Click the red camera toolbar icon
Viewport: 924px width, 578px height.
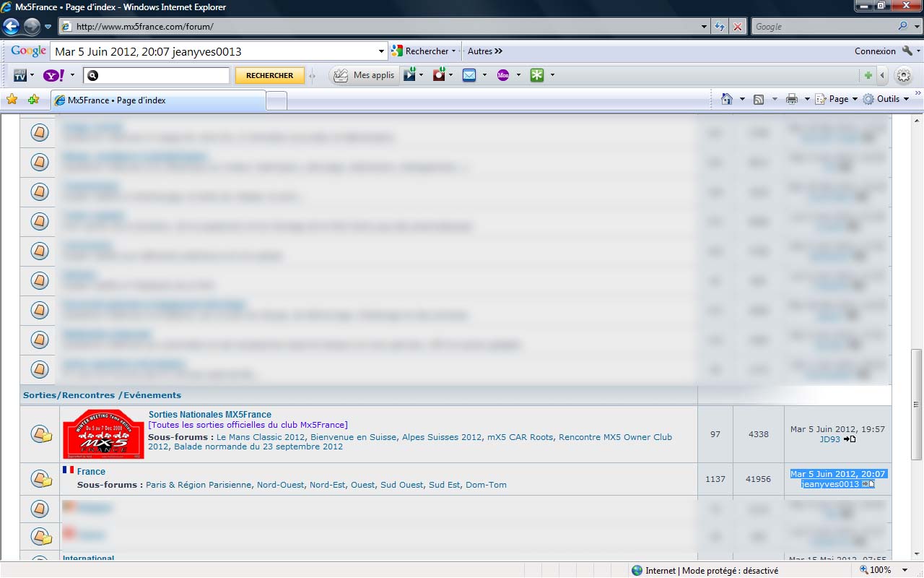[439, 74]
